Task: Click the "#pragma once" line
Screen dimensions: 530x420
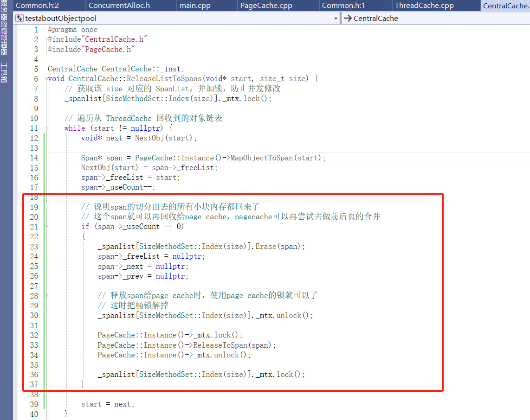Action: pos(72,30)
